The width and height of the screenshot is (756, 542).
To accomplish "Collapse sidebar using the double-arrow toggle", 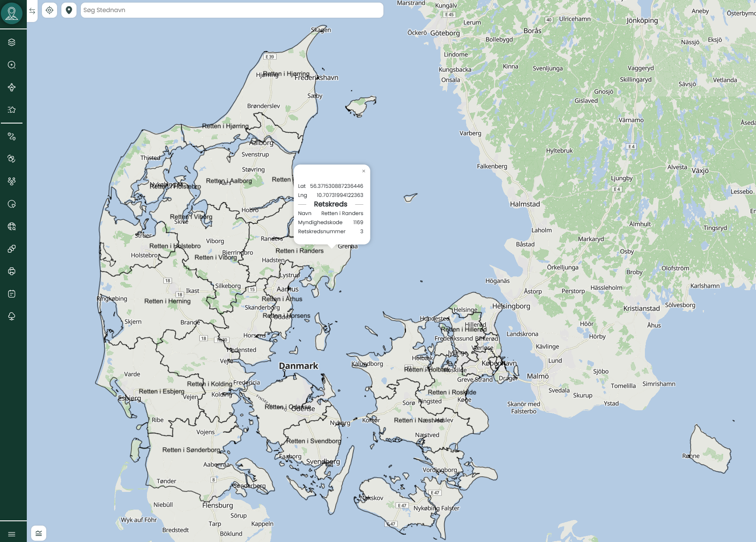I will [x=32, y=11].
